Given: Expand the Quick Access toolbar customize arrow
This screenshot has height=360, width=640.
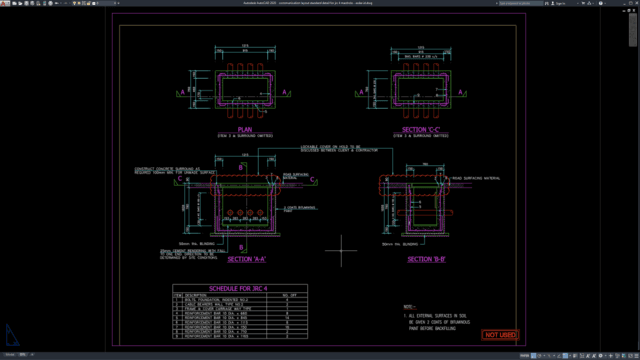Looking at the screenshot, I should click(x=118, y=3).
